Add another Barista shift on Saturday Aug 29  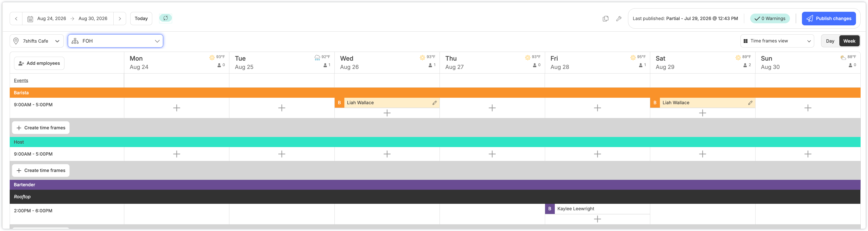point(703,113)
